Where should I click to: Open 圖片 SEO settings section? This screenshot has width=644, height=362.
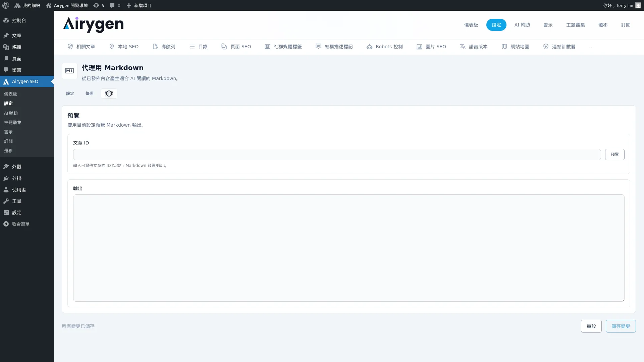tap(431, 47)
